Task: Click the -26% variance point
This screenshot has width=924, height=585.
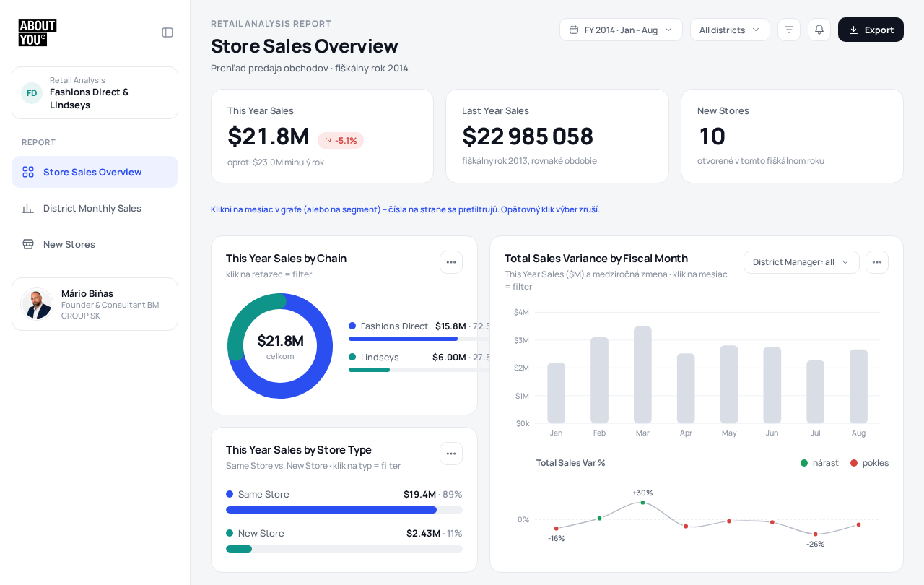Action: [816, 534]
